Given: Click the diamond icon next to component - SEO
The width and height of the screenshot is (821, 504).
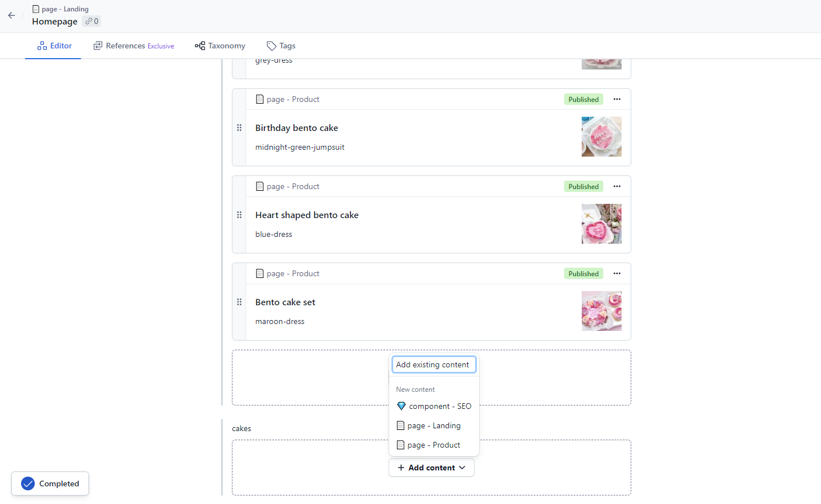Looking at the screenshot, I should (x=401, y=406).
